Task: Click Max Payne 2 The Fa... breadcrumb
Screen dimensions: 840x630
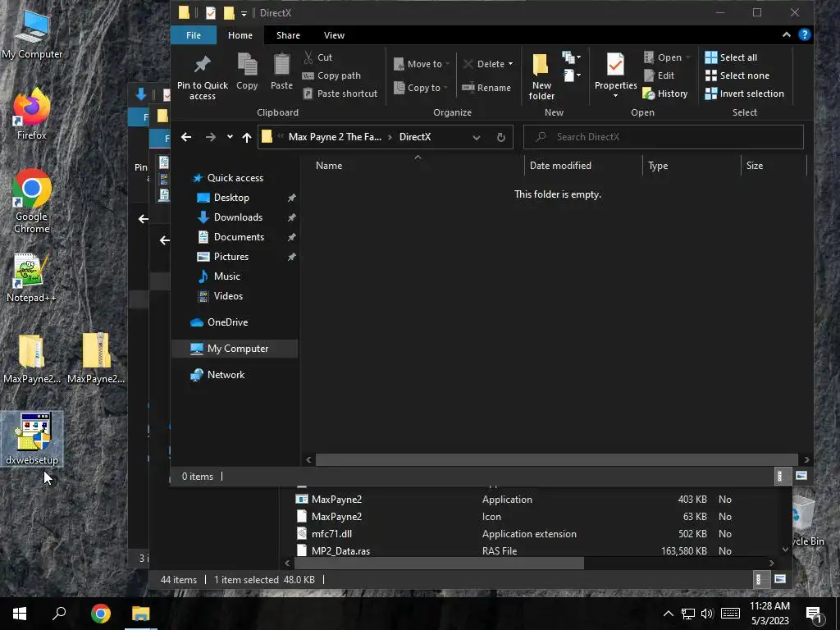Action: (x=335, y=137)
